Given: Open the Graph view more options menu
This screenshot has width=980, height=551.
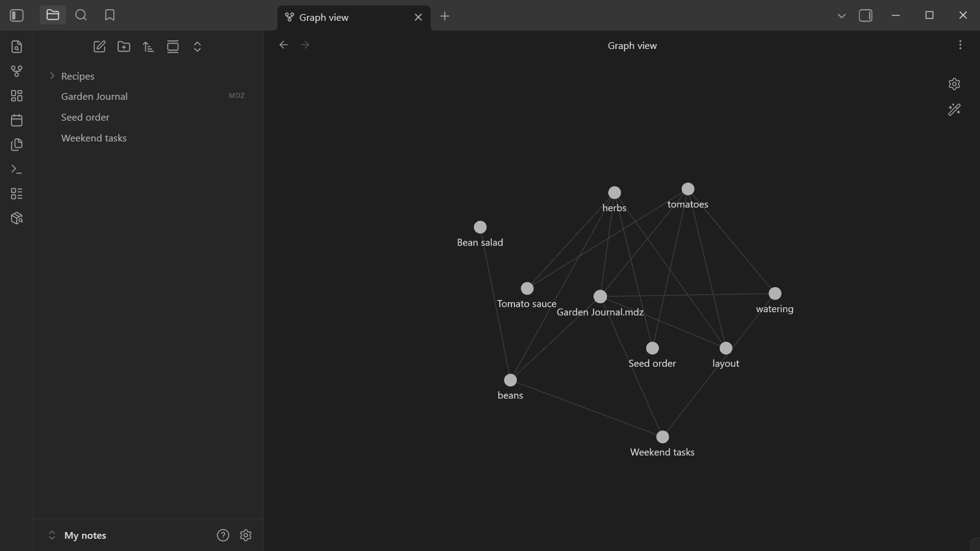Looking at the screenshot, I should pyautogui.click(x=960, y=45).
